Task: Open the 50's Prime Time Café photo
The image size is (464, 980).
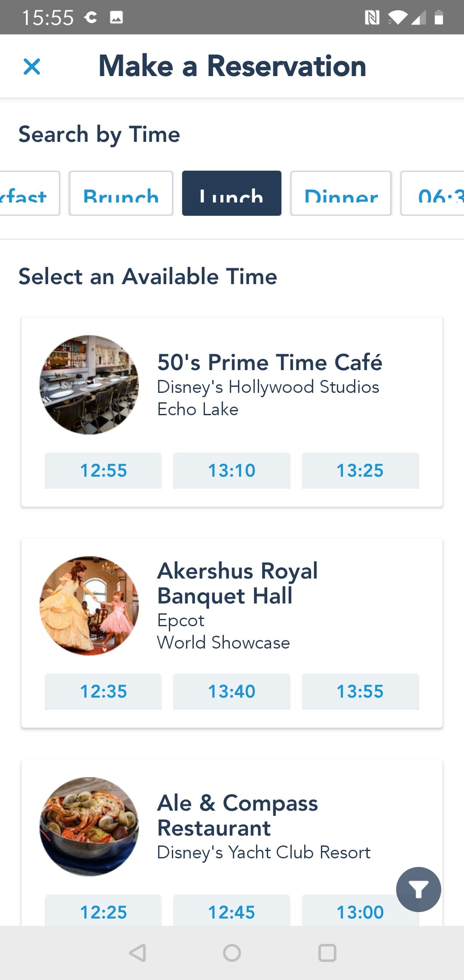Action: pyautogui.click(x=89, y=385)
